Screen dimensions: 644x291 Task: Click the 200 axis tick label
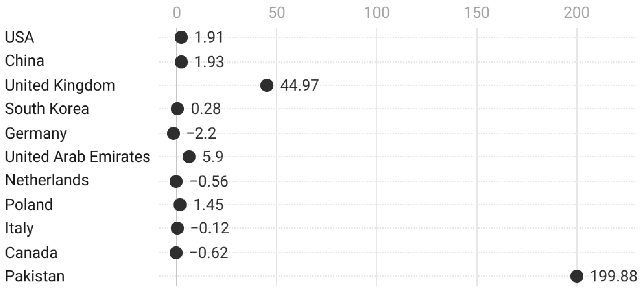click(577, 13)
